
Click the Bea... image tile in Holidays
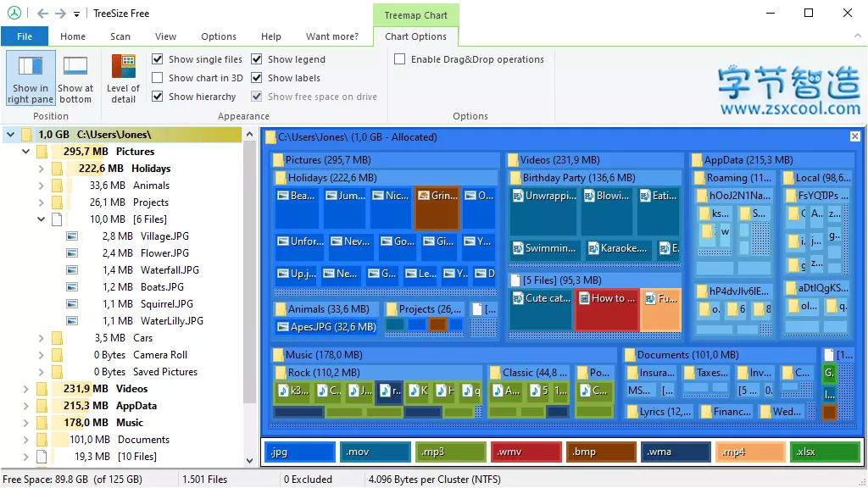tap(297, 208)
